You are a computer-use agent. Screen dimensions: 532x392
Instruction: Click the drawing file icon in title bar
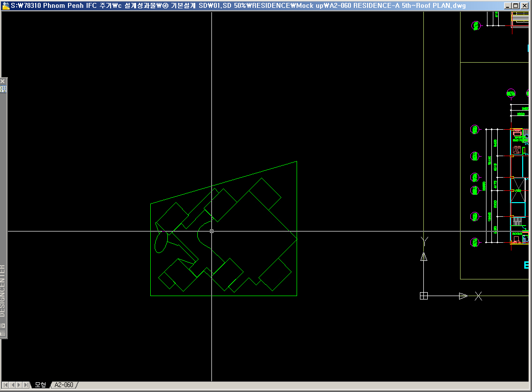[5, 6]
